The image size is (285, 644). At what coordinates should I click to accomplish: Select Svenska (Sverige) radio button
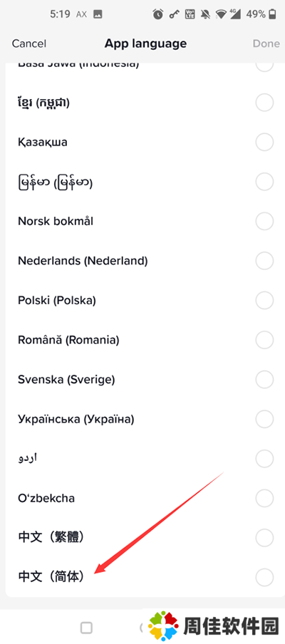264,379
